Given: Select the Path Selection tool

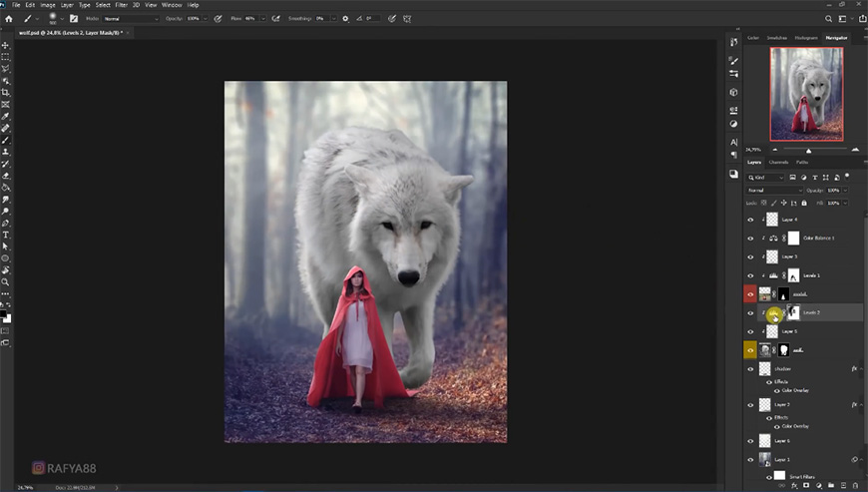Looking at the screenshot, I should (x=6, y=246).
